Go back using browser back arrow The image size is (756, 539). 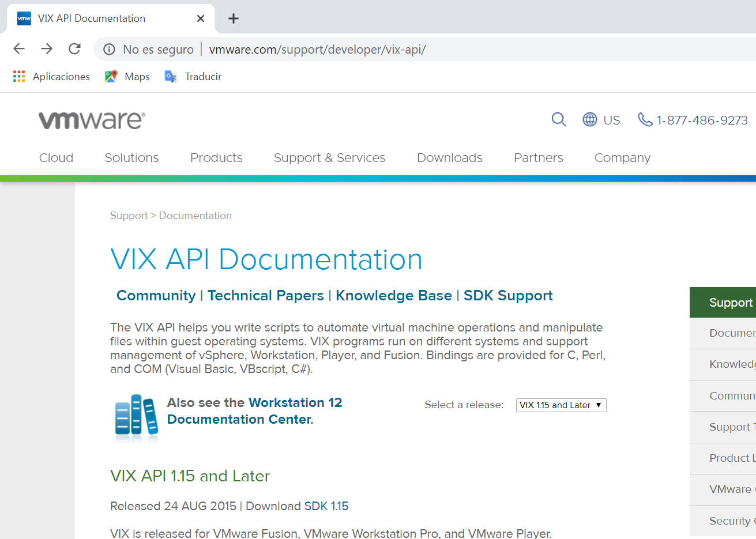pos(19,49)
